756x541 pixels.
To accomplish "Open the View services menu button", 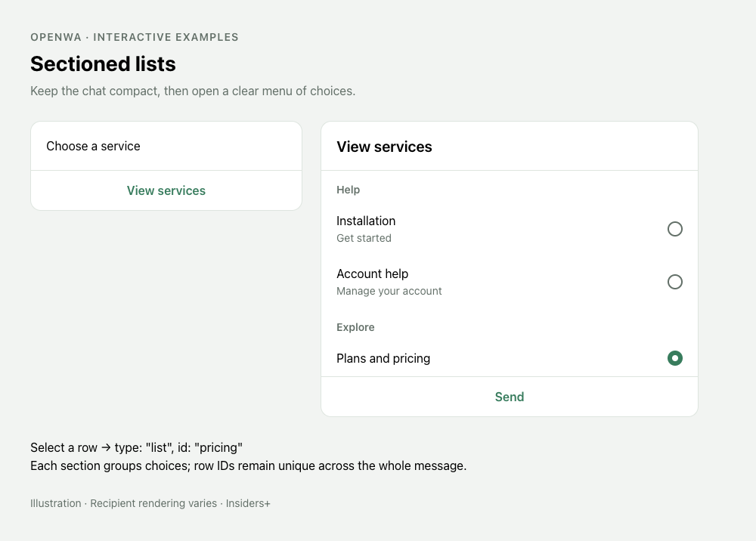I will (x=166, y=190).
